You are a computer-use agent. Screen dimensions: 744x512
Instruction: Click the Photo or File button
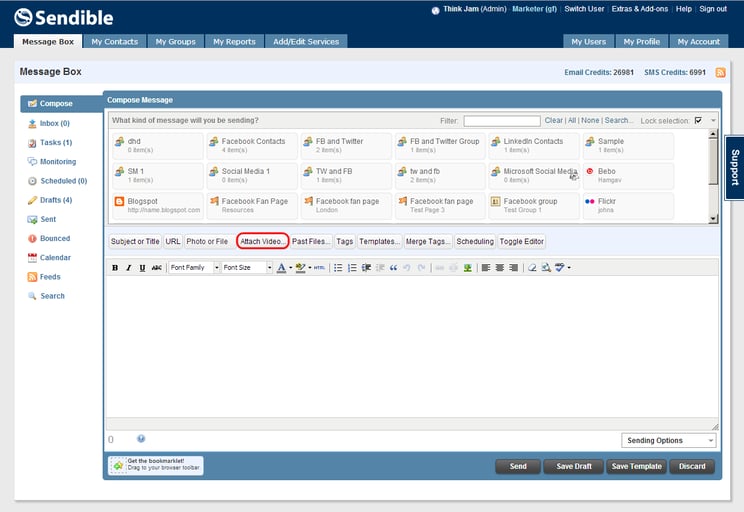207,242
